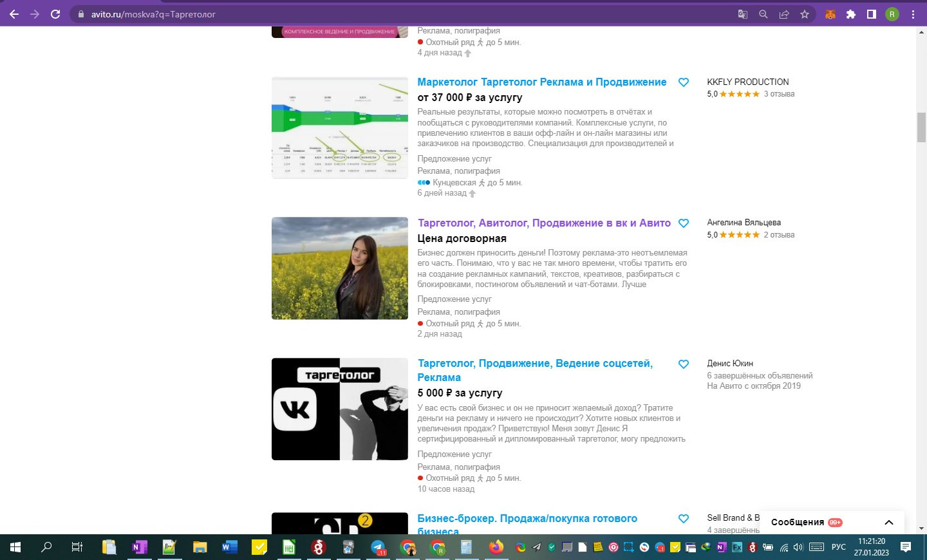The image size is (927, 560).
Task: View site info via padlock icon
Action: click(x=80, y=14)
